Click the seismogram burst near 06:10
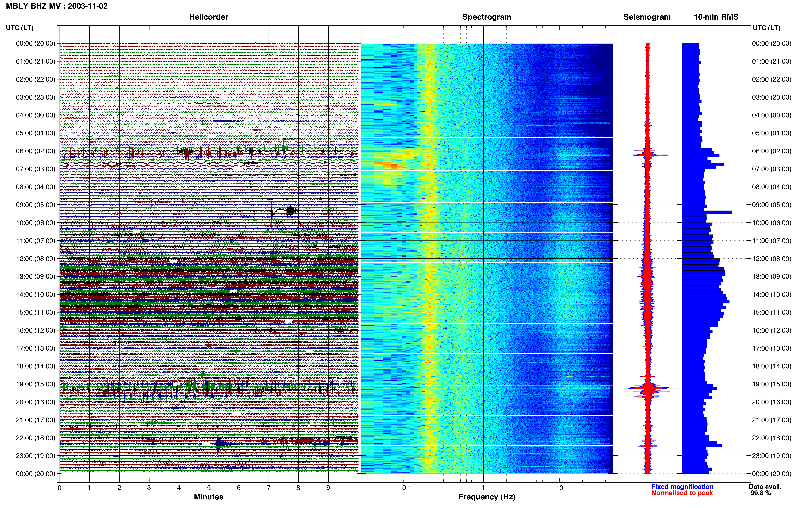The width and height of the screenshot is (812, 508). [x=647, y=153]
